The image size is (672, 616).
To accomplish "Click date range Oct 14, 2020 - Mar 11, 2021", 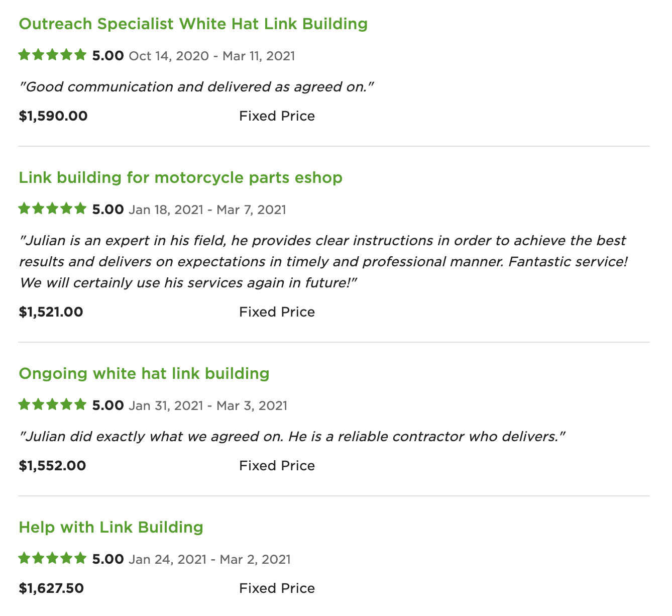I will (212, 56).
